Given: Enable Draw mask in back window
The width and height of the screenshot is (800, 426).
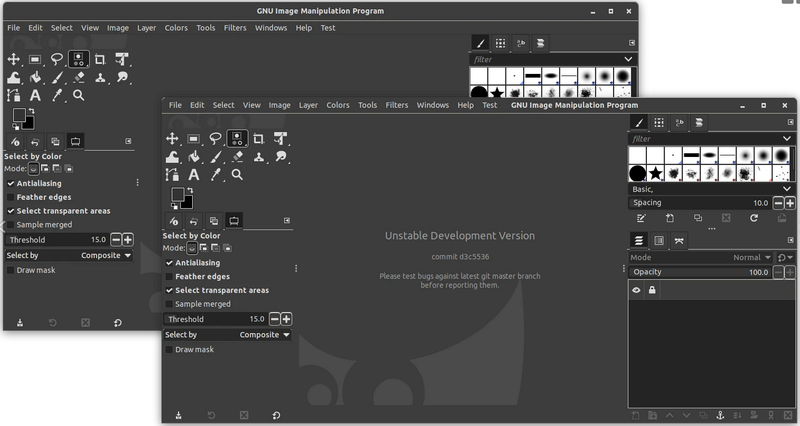Looking at the screenshot, I should 10,270.
